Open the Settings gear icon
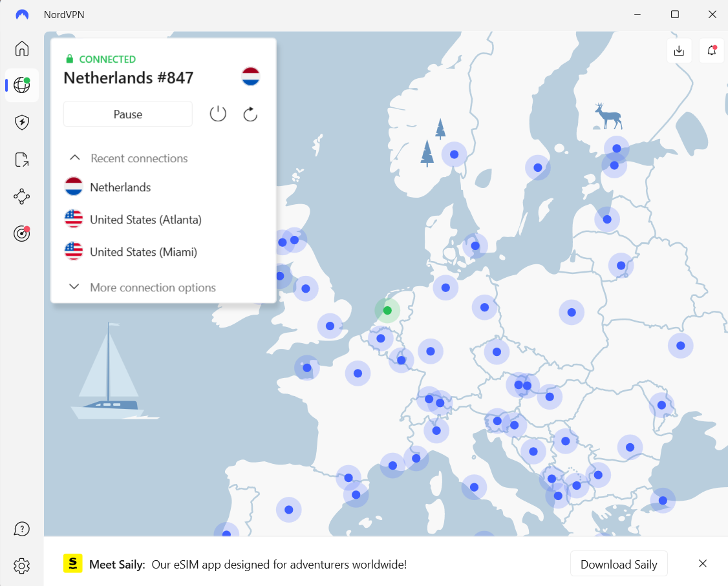The height and width of the screenshot is (586, 728). click(22, 566)
